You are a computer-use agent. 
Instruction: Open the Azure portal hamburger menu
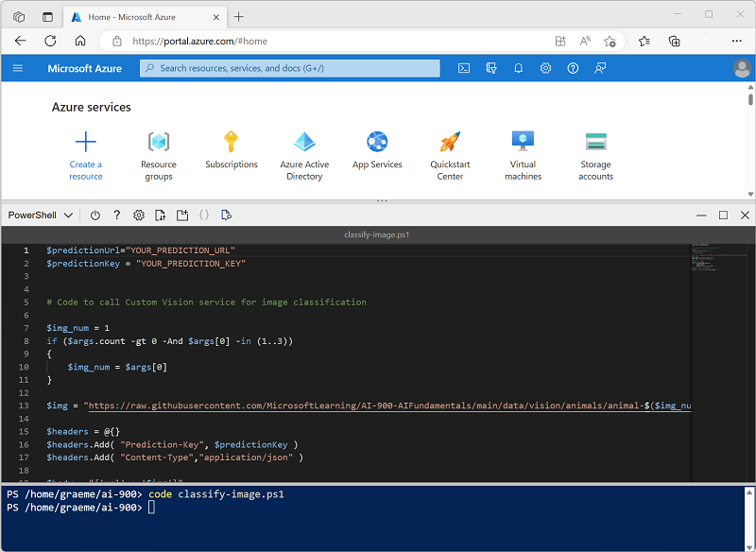18,68
